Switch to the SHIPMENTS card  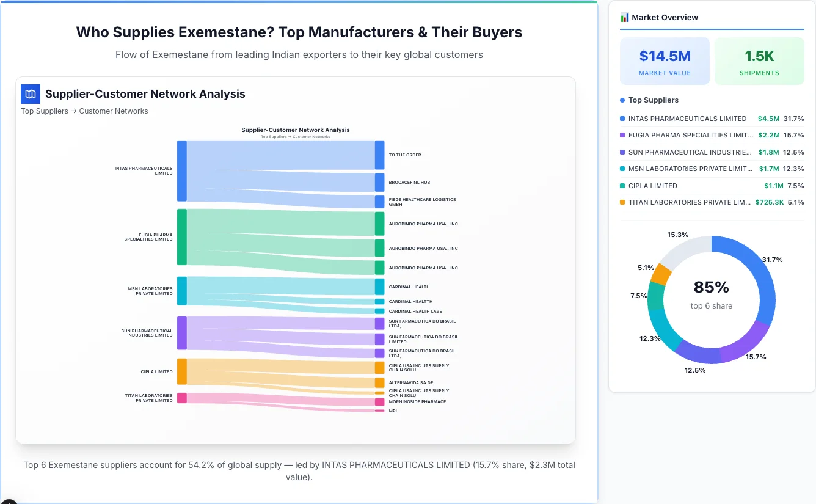tap(759, 60)
